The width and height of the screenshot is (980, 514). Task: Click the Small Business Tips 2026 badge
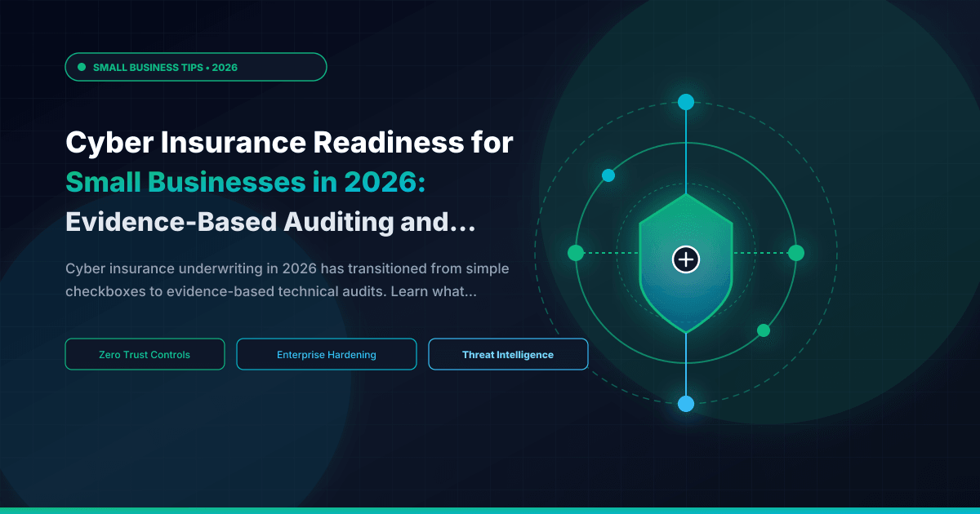(x=196, y=67)
